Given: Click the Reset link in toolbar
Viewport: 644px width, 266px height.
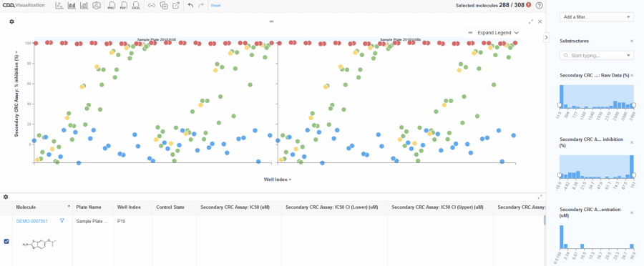Looking at the screenshot, I should point(215,6).
